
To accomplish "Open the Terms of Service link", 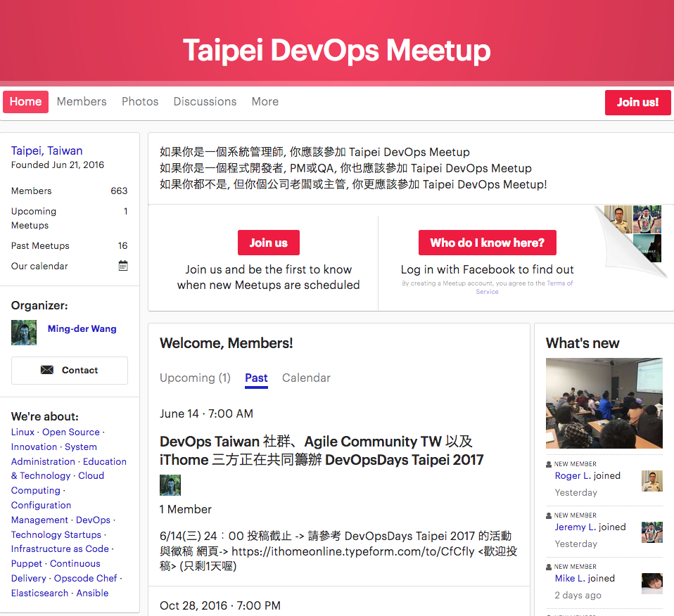I will 524,288.
